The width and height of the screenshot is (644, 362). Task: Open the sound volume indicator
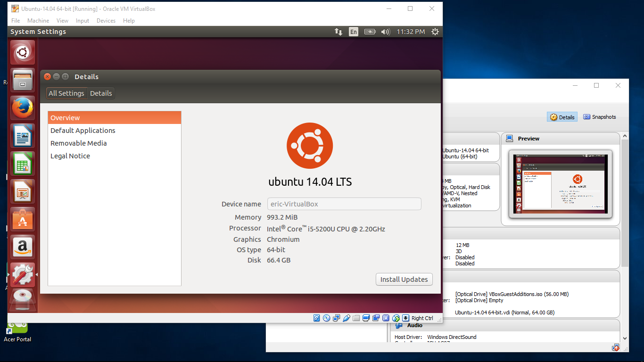386,32
